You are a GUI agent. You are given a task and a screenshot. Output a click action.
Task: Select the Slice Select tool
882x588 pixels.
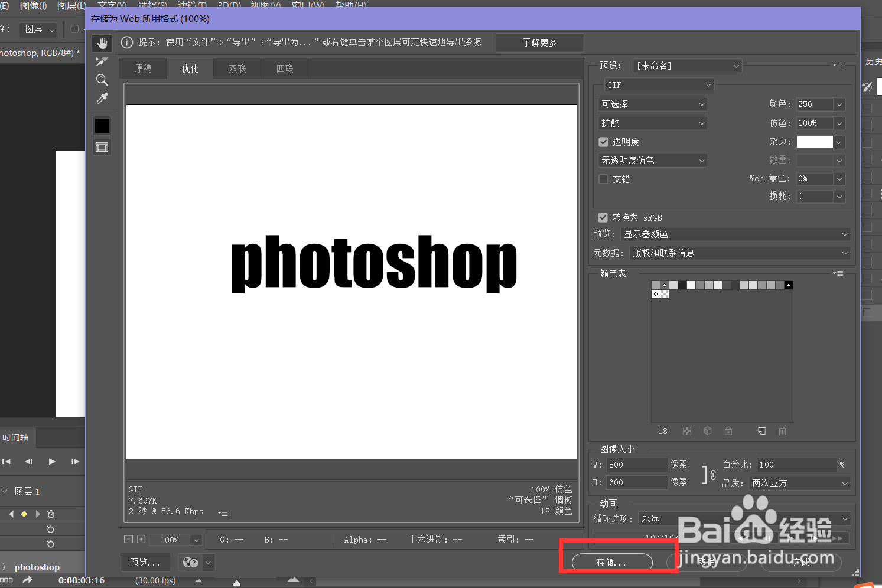coord(102,61)
